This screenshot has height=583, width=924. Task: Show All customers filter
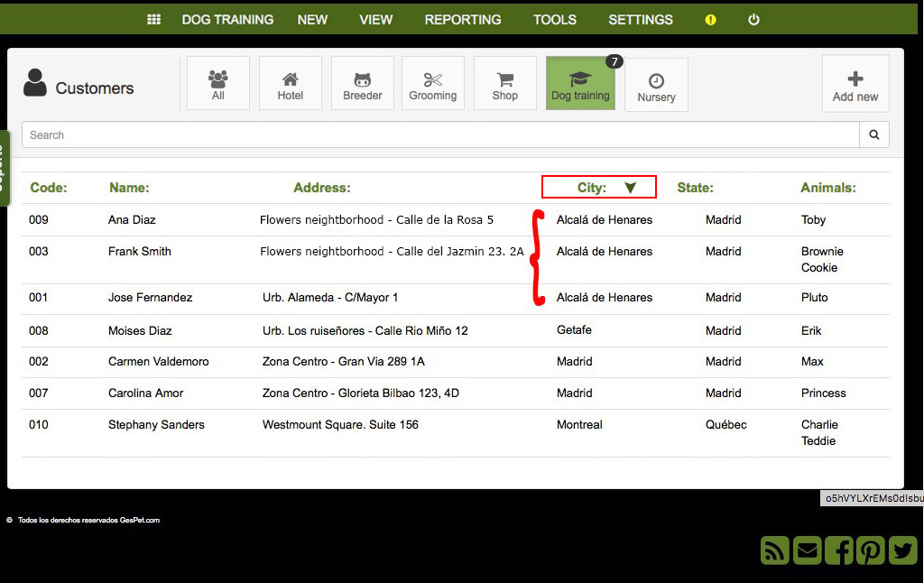coord(218,83)
